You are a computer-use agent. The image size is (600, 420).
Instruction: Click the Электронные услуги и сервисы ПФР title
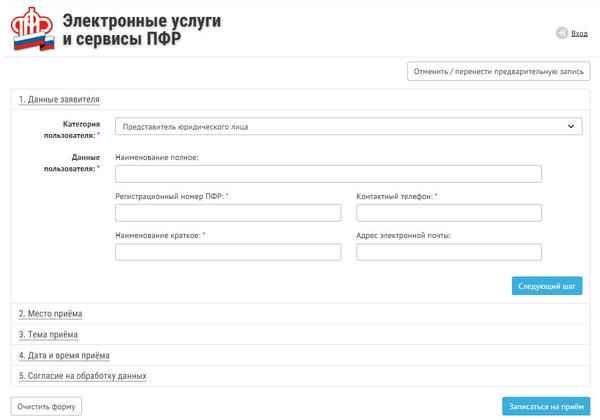click(x=142, y=32)
